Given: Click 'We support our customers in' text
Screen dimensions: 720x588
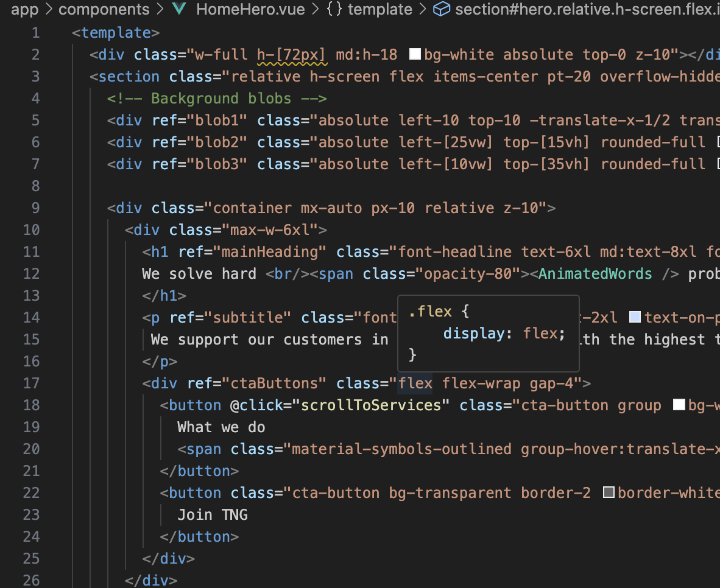Looking at the screenshot, I should (270, 339).
